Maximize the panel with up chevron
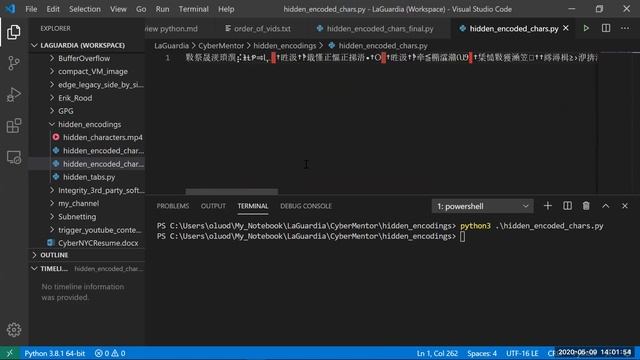The image size is (640, 360). pos(606,206)
